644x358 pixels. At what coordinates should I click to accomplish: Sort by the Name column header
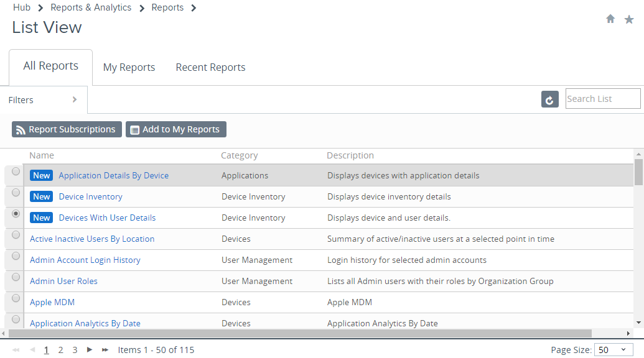tap(42, 155)
